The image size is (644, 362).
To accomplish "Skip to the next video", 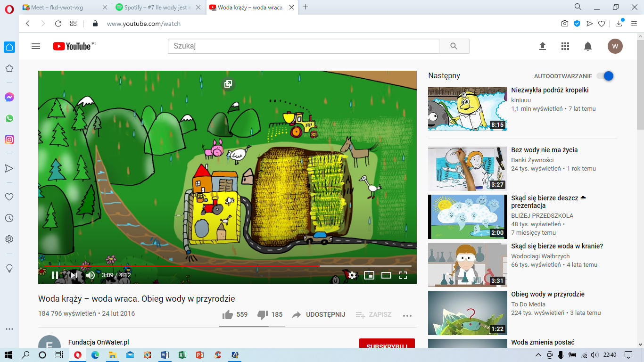I will (74, 275).
